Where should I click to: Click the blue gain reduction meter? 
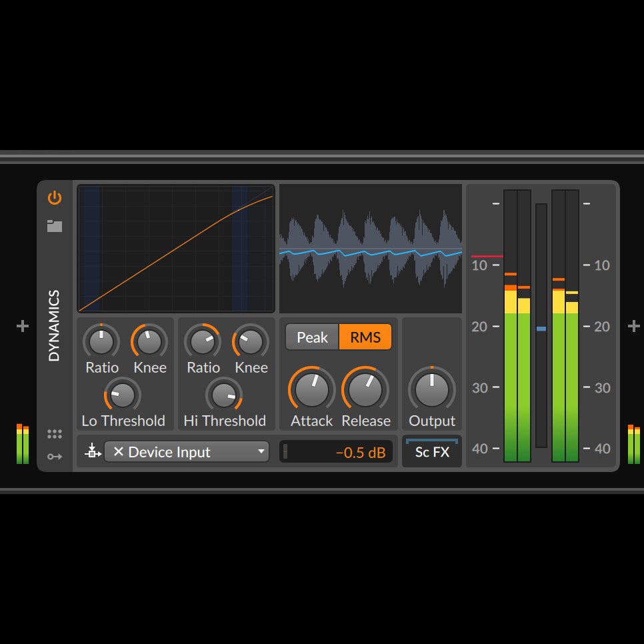541,326
